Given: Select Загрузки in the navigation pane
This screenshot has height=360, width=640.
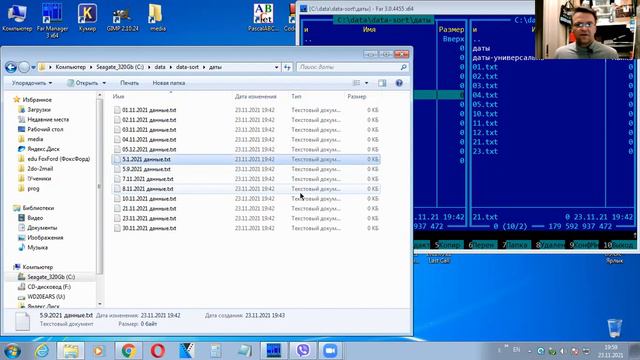Looking at the screenshot, I should pyautogui.click(x=39, y=109).
